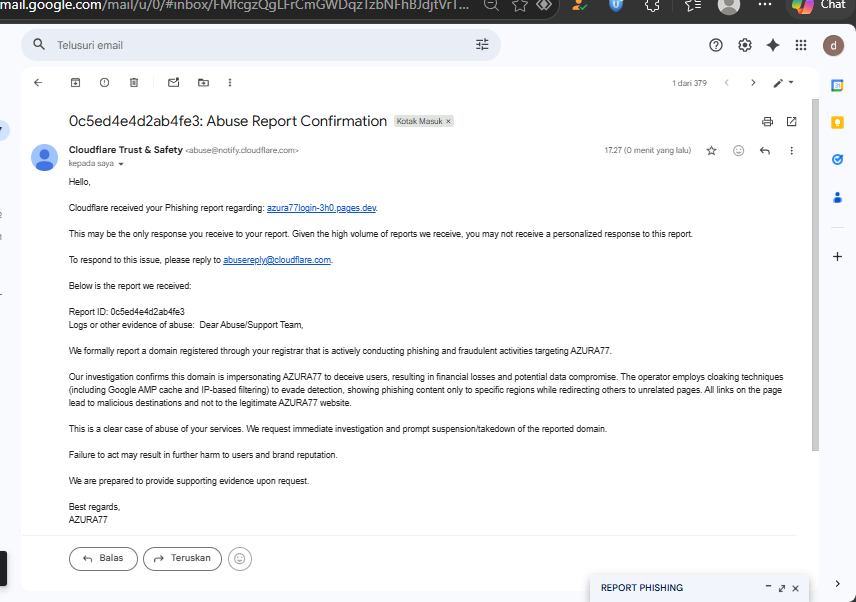The image size is (856, 602).
Task: Open more options in email toolbar
Action: pos(230,82)
